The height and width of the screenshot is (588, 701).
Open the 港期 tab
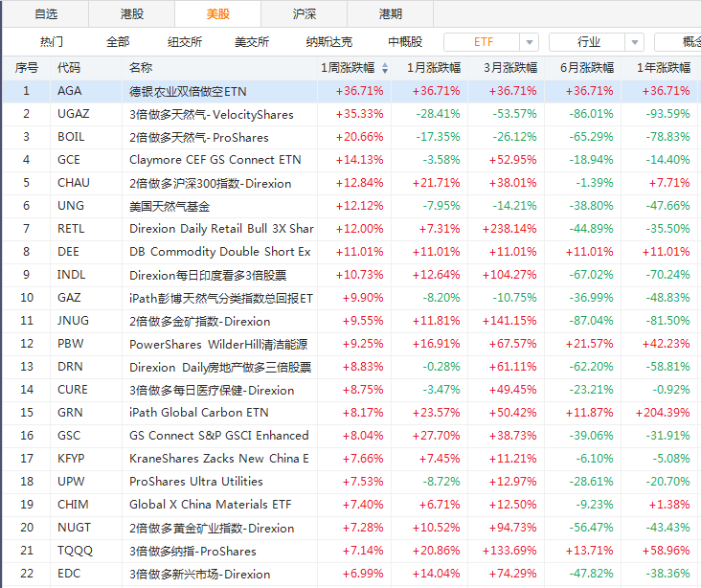(391, 13)
